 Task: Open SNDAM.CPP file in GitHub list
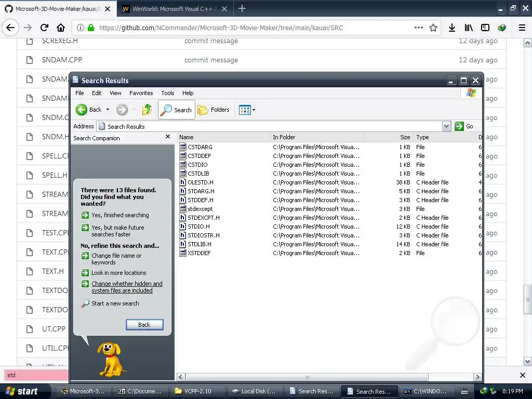coord(62,60)
